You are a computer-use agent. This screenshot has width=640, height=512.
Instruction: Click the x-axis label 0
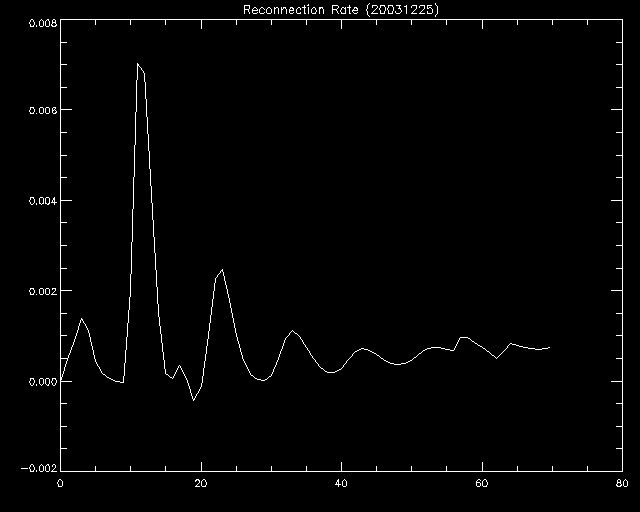60,483
